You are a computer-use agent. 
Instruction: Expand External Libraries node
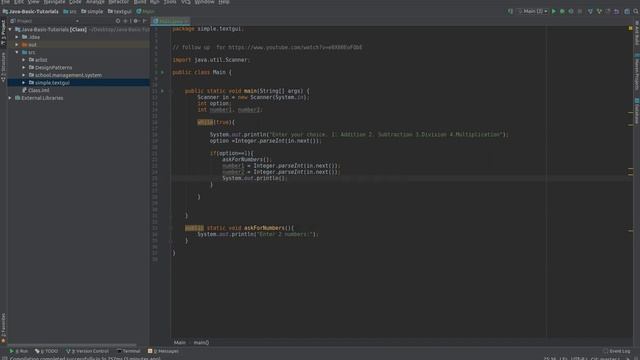(x=10, y=98)
